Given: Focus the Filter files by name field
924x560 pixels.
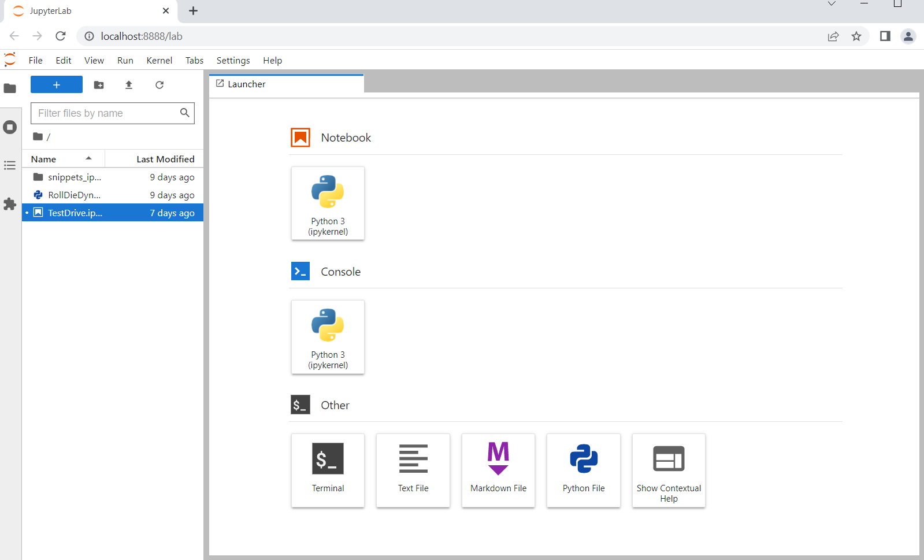Looking at the screenshot, I should click(113, 113).
